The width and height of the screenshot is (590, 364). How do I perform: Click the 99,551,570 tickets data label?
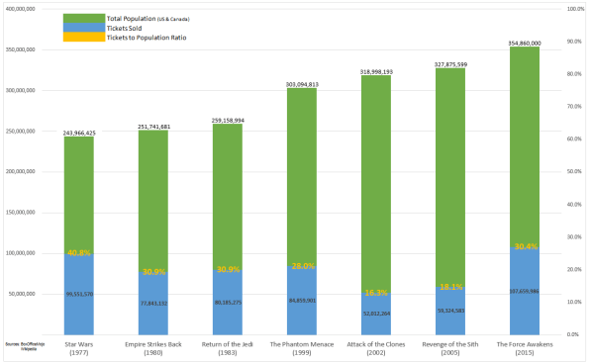tap(79, 294)
